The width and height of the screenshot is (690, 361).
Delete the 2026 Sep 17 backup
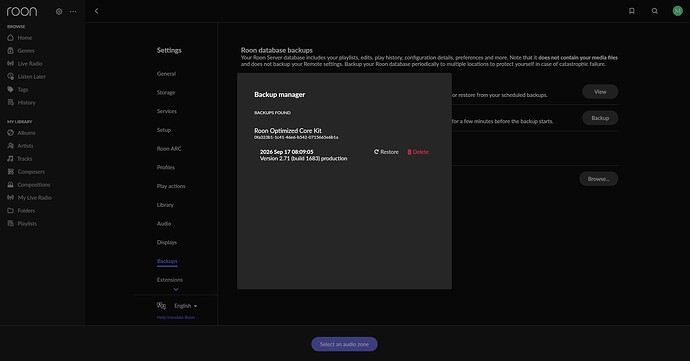pyautogui.click(x=418, y=152)
